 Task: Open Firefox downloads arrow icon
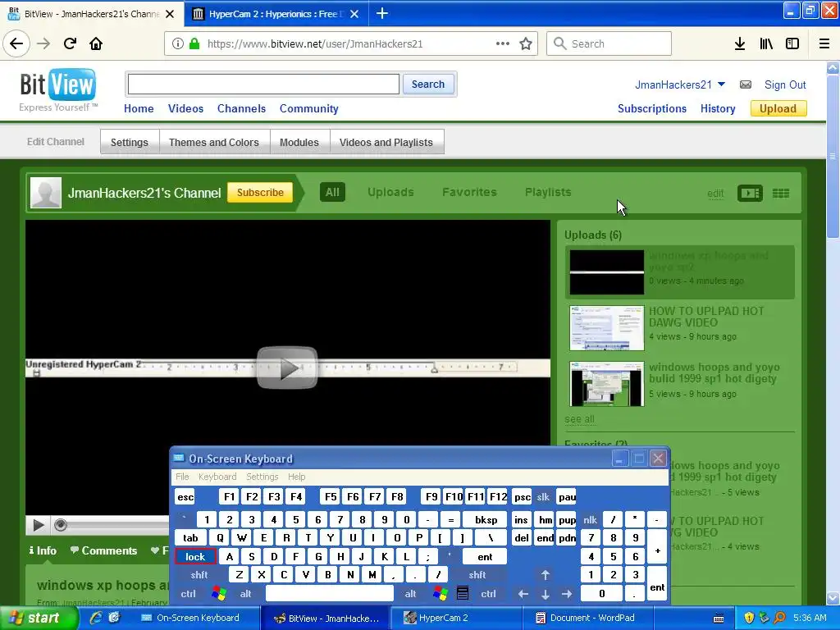[740, 44]
